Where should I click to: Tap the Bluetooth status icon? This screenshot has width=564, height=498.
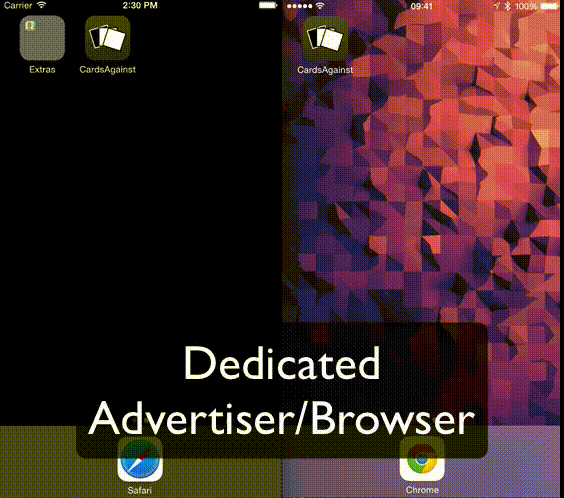[508, 6]
